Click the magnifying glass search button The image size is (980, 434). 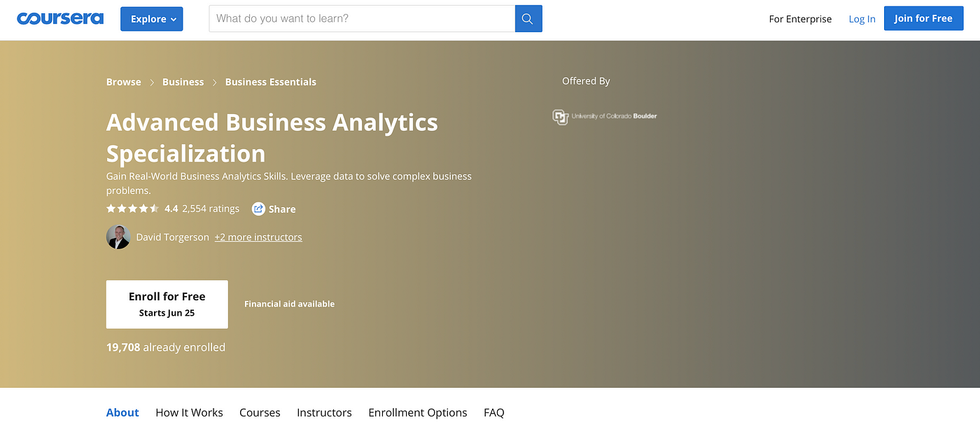click(528, 19)
